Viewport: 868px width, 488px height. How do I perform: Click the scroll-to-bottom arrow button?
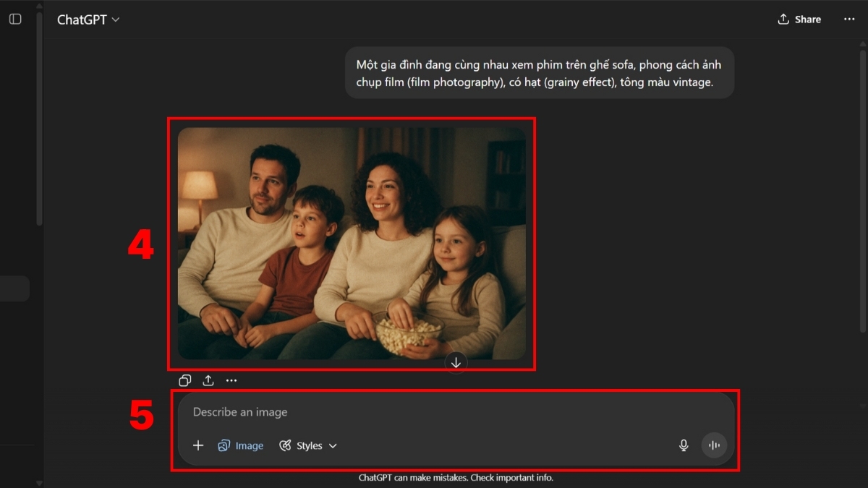[456, 363]
